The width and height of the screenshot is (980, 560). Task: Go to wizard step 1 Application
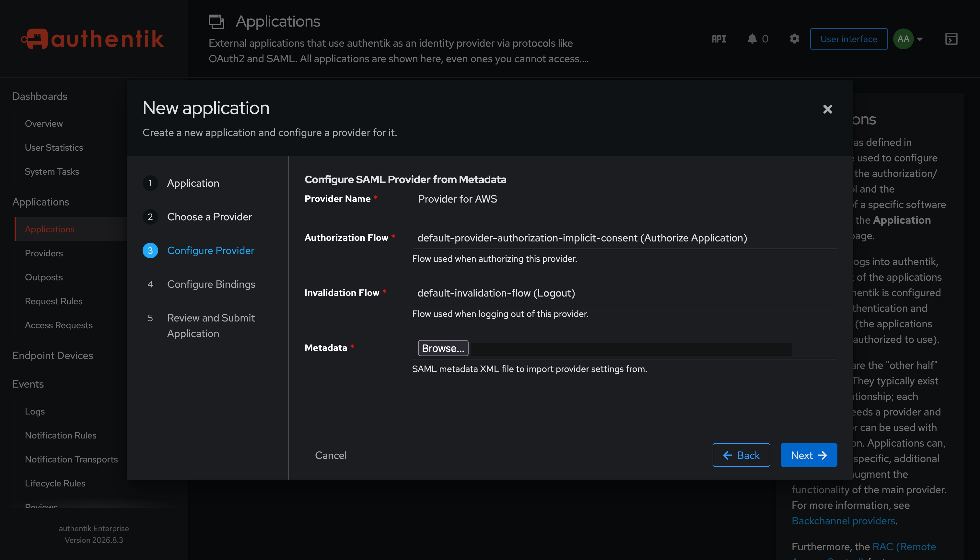click(x=193, y=183)
